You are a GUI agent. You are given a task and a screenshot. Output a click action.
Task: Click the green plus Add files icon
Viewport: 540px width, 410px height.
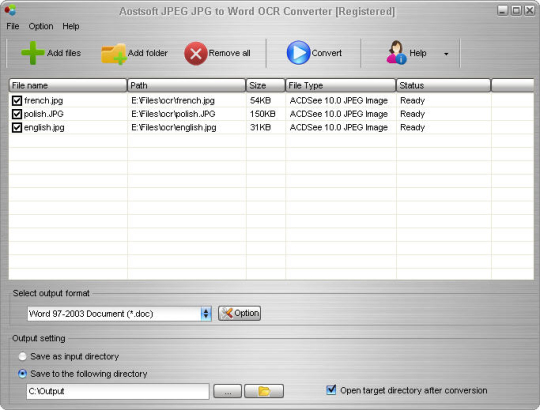pos(33,53)
